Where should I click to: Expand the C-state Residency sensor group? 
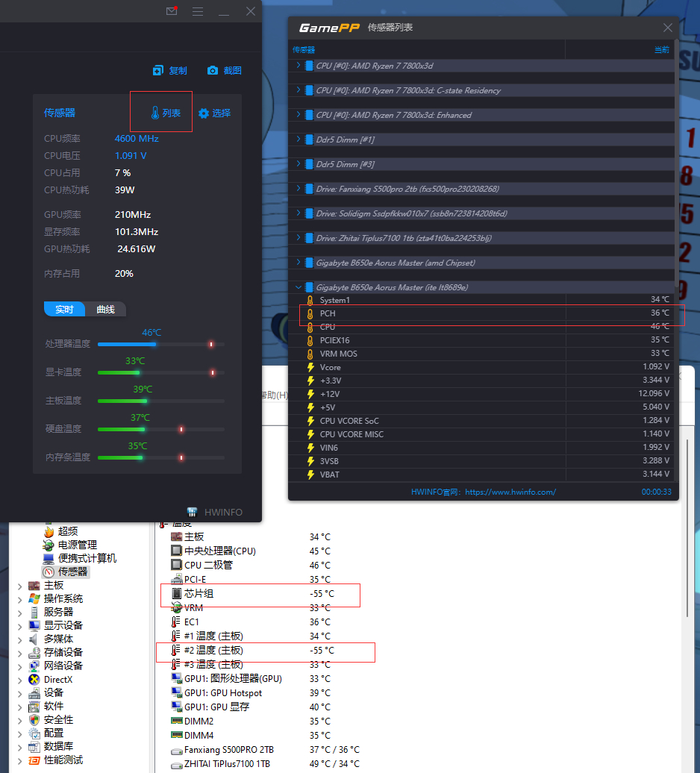tap(299, 90)
